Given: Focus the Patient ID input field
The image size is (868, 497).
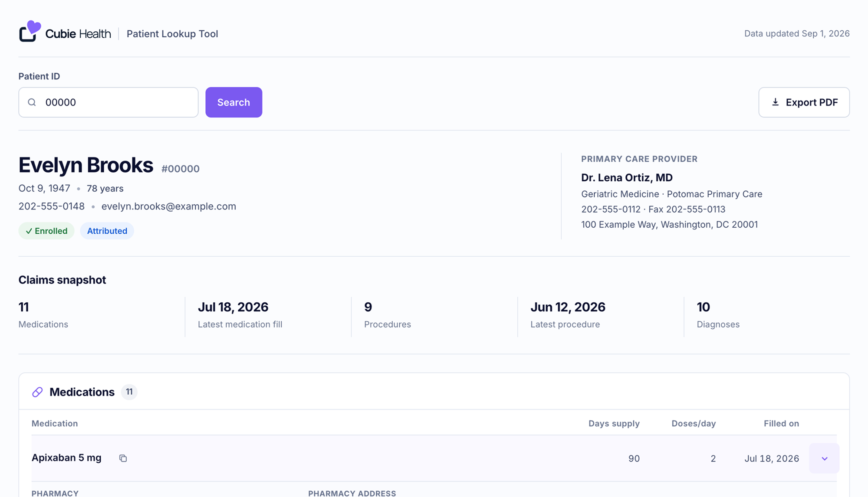Looking at the screenshot, I should coord(108,102).
